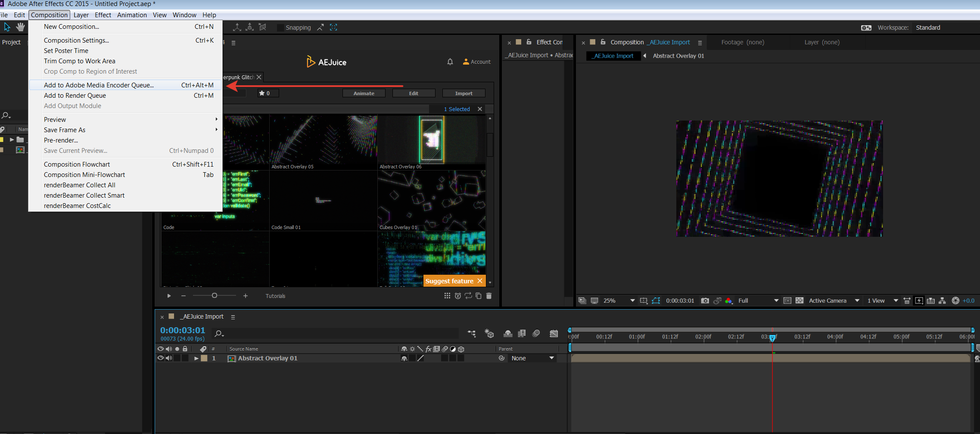Select the Hand tool in toolbar
Screen dimensions: 980x434
click(20, 27)
